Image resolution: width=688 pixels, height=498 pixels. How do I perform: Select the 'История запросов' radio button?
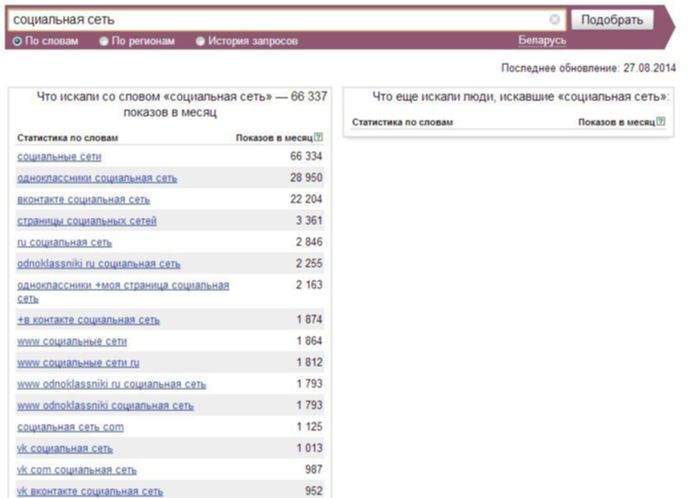[x=200, y=41]
